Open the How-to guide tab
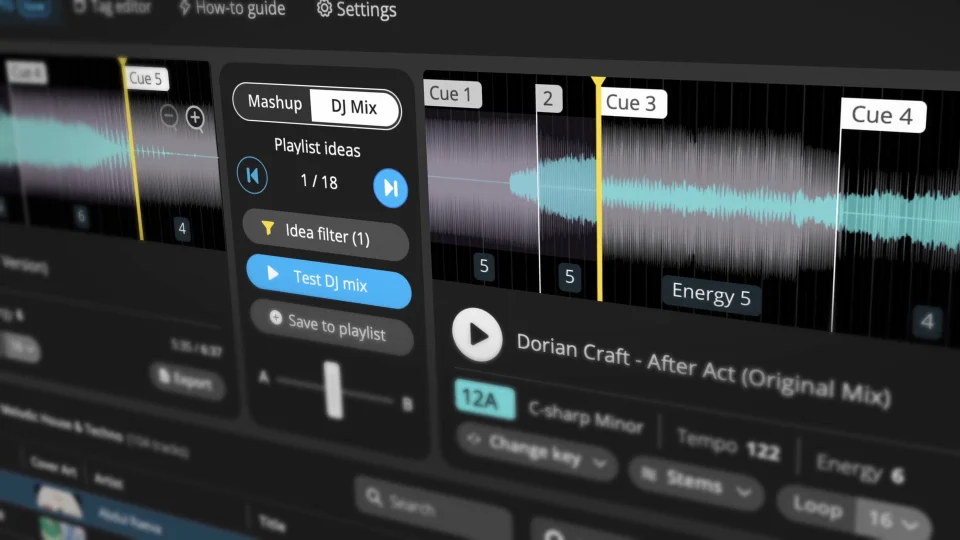960x540 pixels. [232, 9]
